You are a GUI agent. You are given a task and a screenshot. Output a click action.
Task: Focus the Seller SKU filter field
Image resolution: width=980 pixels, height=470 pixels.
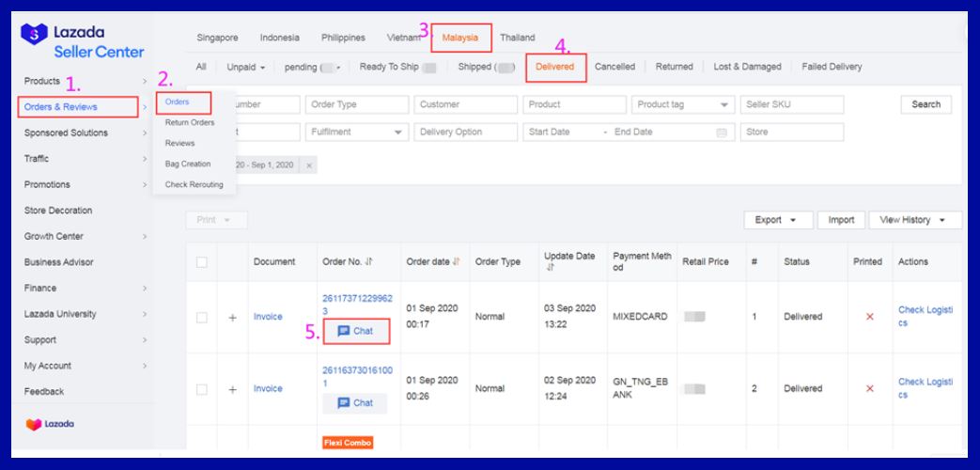(792, 105)
